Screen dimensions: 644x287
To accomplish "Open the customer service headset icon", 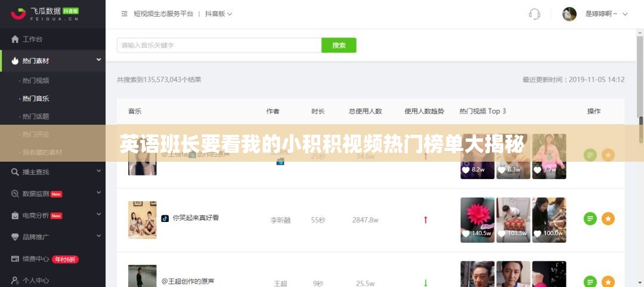I will click(534, 14).
